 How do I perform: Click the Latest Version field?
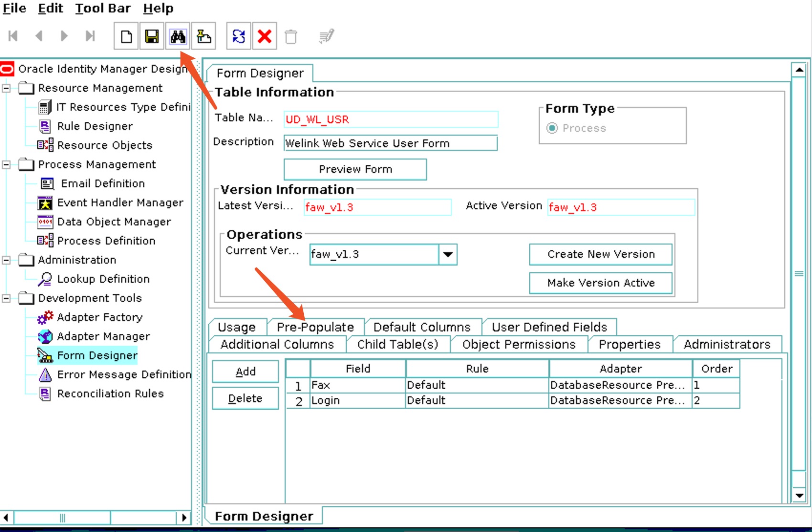click(377, 207)
